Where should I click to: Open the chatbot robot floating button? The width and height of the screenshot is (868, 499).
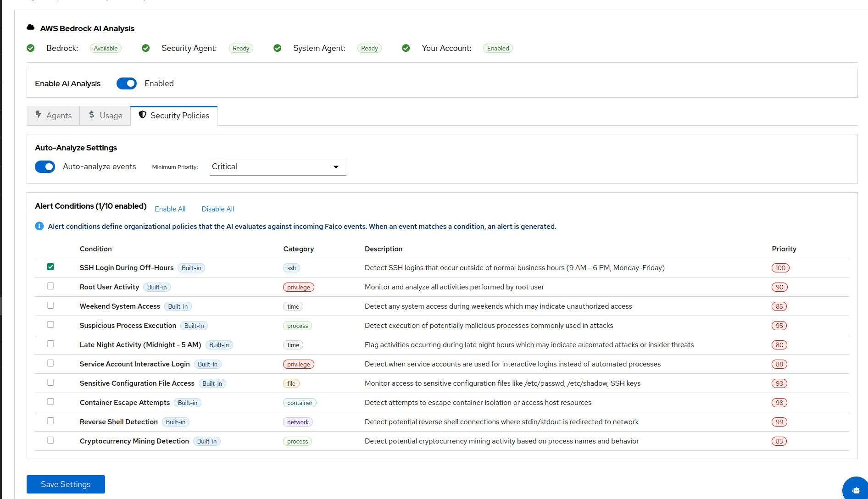click(856, 490)
